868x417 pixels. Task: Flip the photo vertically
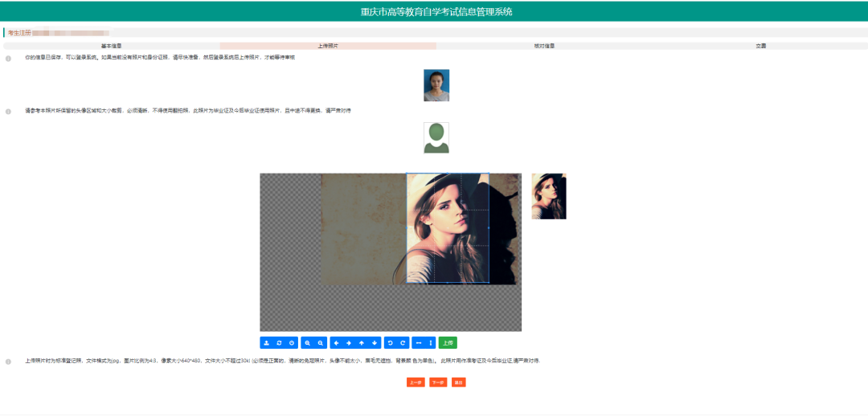tap(430, 342)
